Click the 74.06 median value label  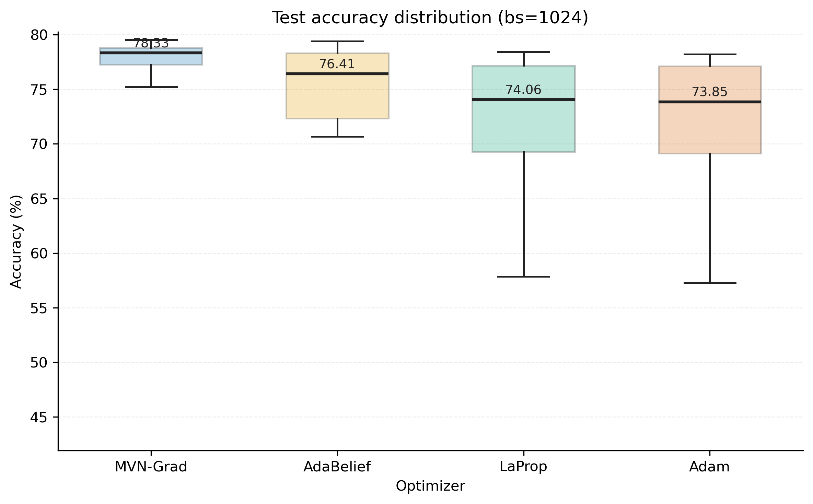click(x=523, y=90)
